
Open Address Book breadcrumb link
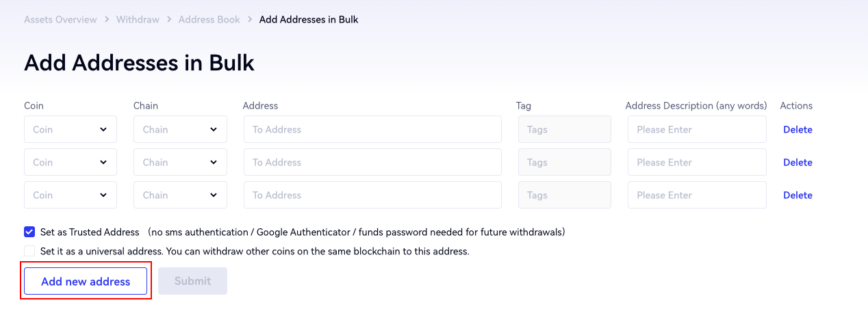point(209,19)
